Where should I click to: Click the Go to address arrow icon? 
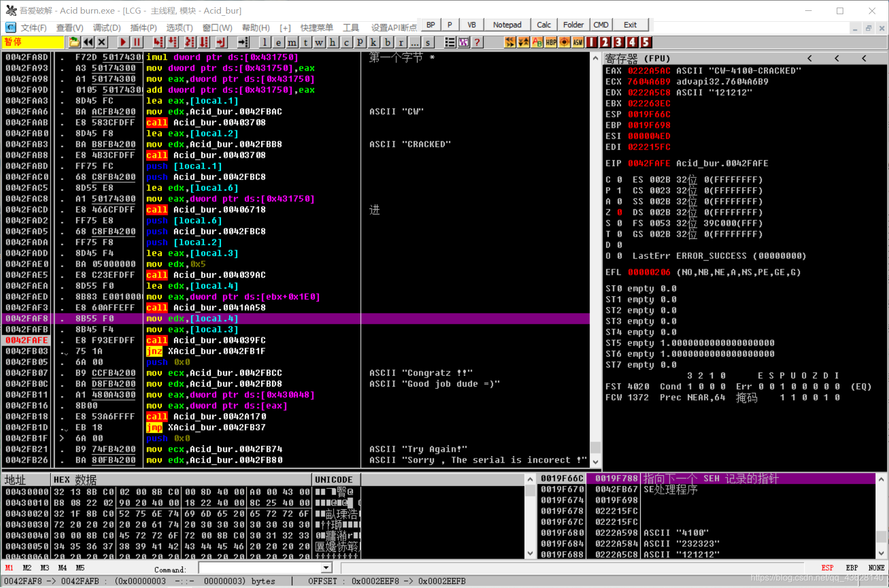[243, 42]
